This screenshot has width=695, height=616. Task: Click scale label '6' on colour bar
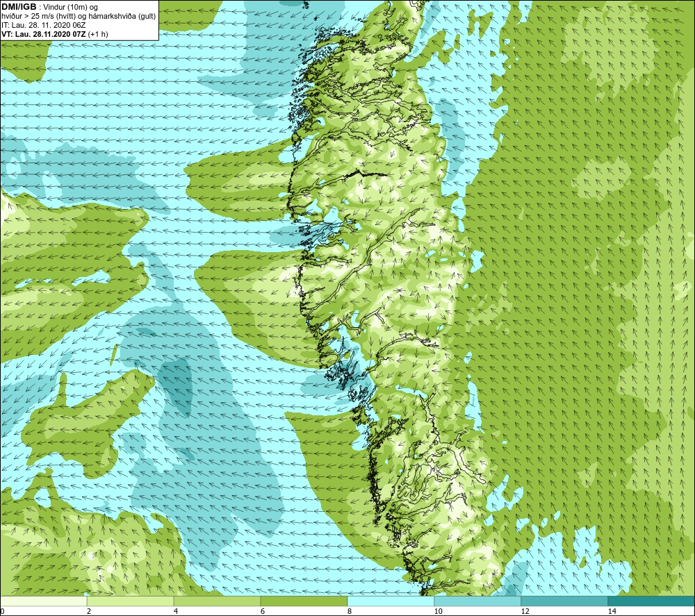point(263,611)
